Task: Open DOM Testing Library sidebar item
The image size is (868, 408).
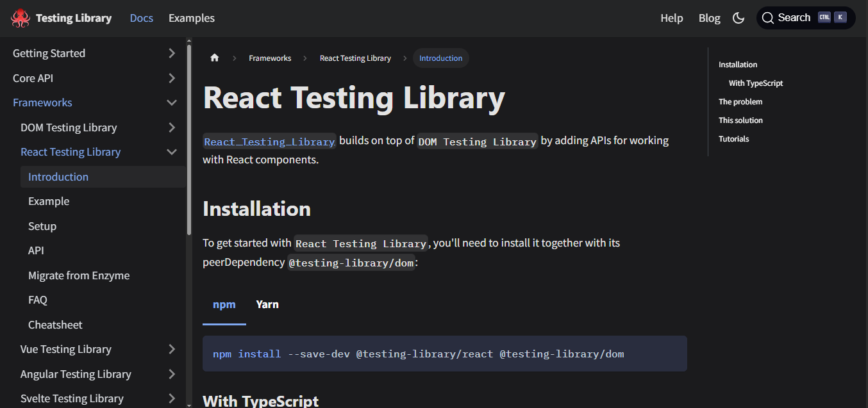Action: pyautogui.click(x=69, y=127)
